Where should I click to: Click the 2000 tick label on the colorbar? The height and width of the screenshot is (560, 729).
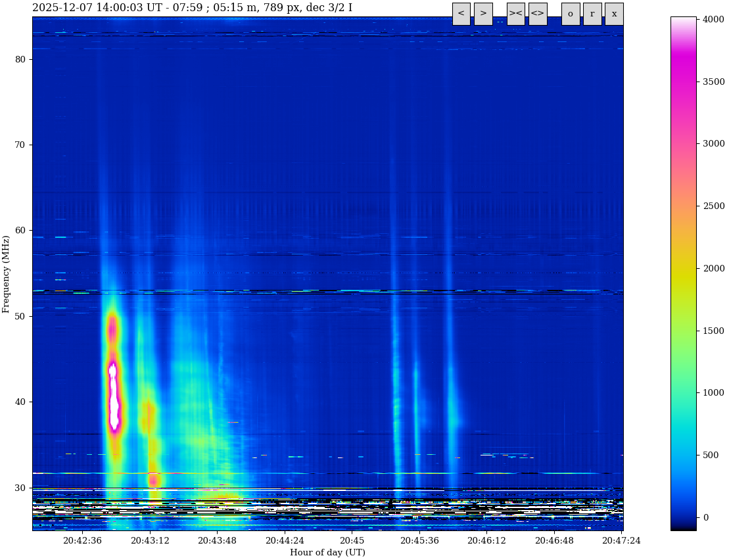(x=713, y=268)
